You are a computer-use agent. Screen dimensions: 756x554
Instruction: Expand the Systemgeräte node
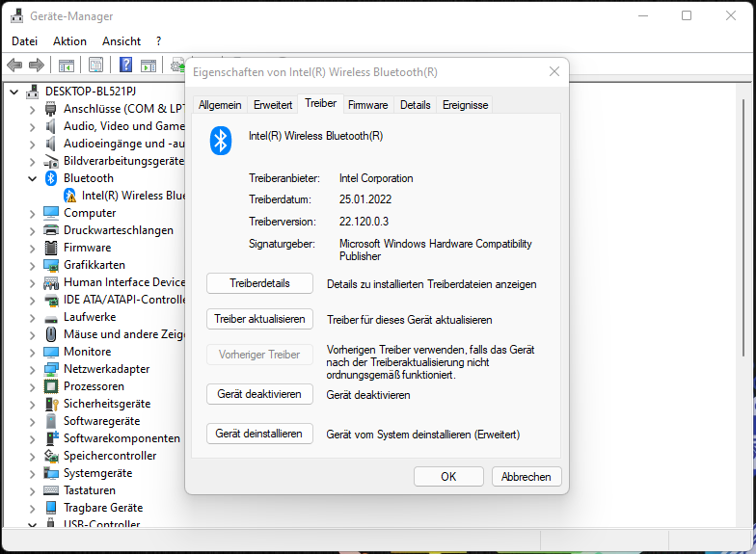click(33, 474)
